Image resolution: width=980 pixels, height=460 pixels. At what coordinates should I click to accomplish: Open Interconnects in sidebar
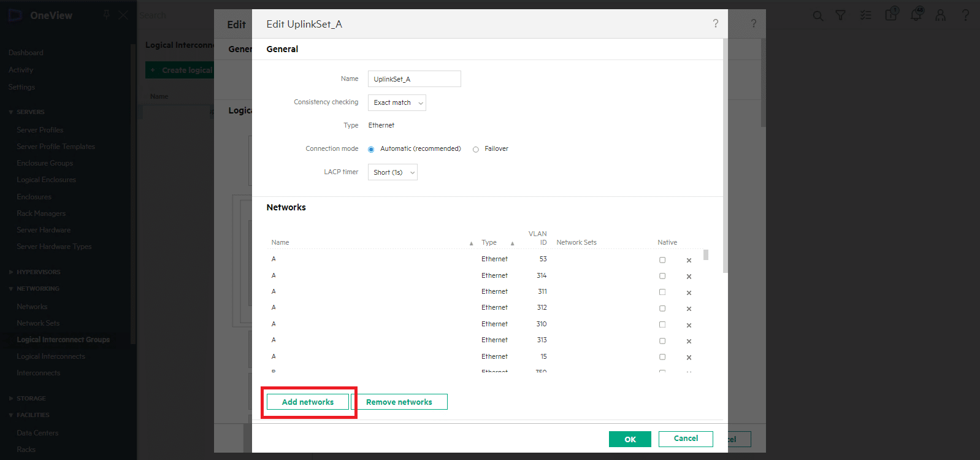point(39,373)
